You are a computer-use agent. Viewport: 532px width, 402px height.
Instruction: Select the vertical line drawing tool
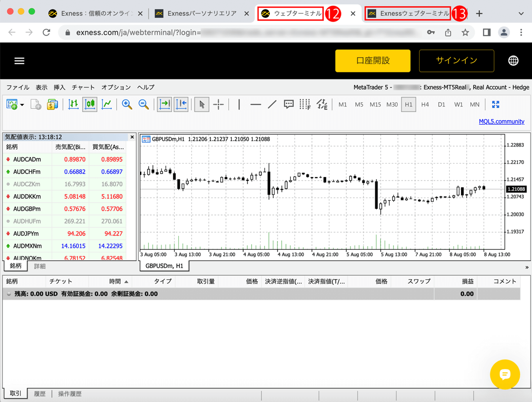tap(239, 104)
